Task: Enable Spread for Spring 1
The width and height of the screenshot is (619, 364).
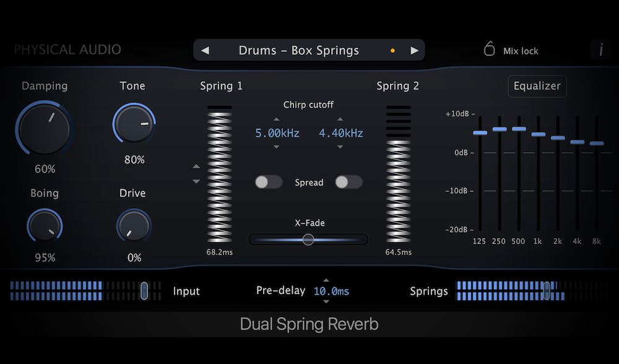Action: pos(269,182)
